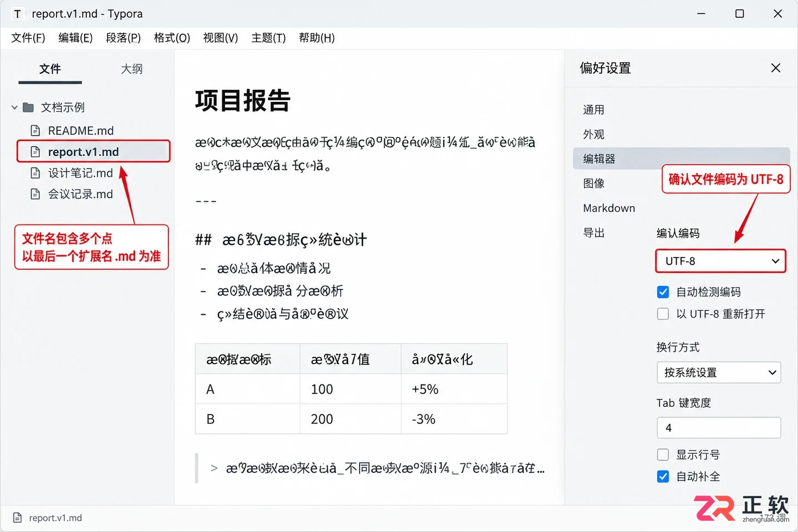
Task: Click the file icon next to README.md
Action: tap(35, 131)
